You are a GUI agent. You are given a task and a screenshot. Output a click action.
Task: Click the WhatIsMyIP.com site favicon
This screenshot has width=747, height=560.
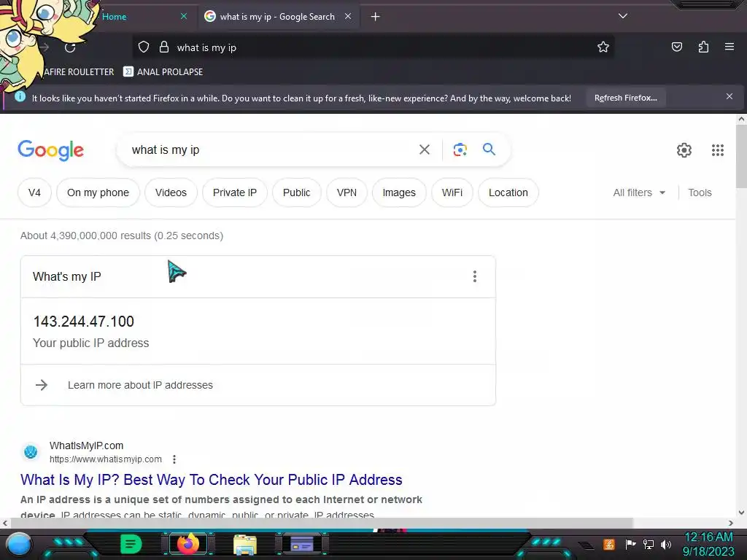tap(31, 451)
